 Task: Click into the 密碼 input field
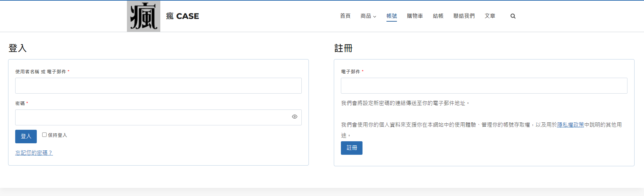pos(152,118)
